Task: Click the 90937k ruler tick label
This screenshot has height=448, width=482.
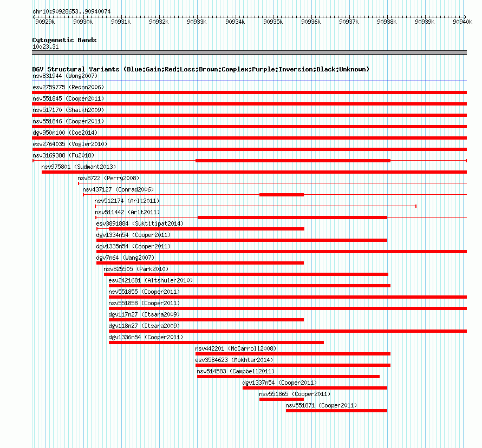Action: coord(349,22)
